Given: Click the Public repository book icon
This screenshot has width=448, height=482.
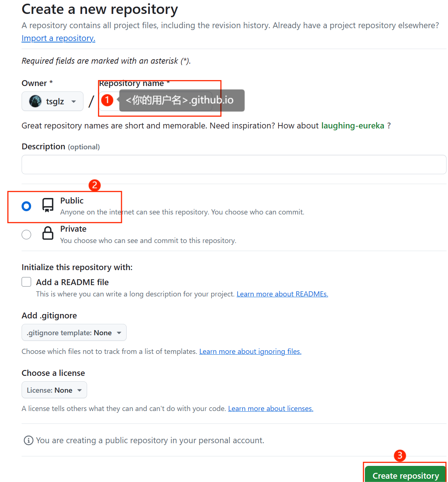Looking at the screenshot, I should click(48, 205).
